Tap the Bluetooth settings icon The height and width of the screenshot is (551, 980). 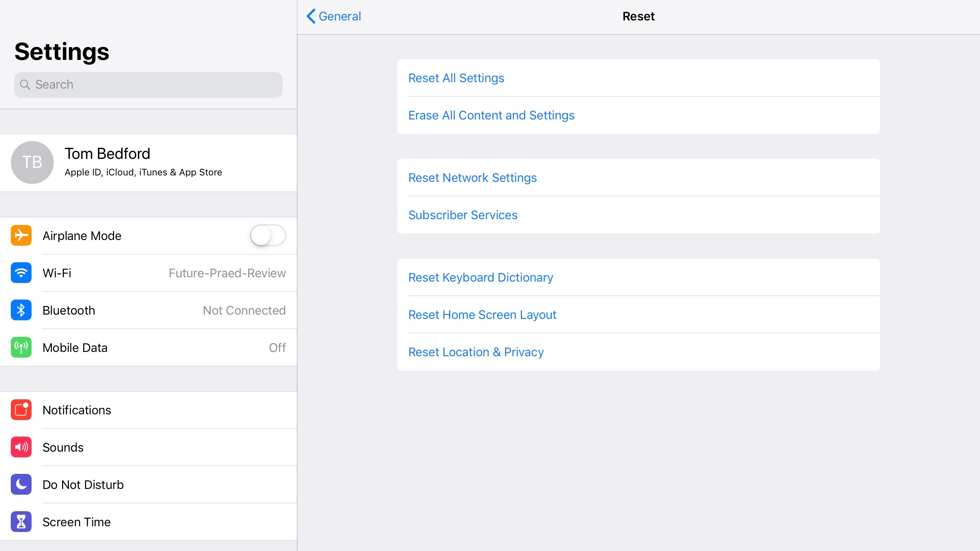[x=21, y=310]
